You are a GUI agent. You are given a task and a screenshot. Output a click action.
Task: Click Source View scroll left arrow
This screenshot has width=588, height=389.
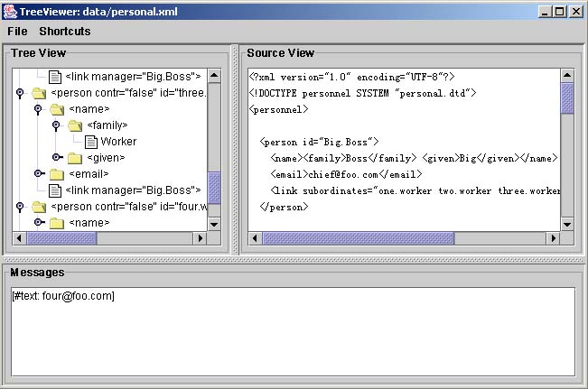click(x=255, y=238)
